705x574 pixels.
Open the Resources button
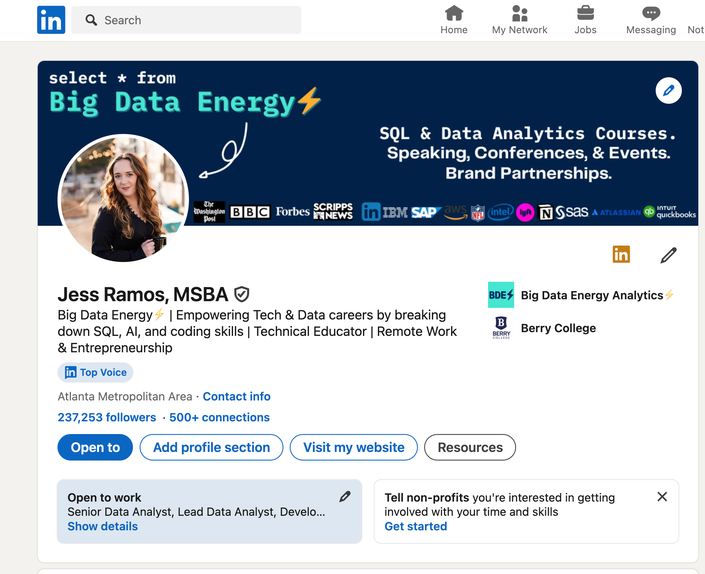470,447
